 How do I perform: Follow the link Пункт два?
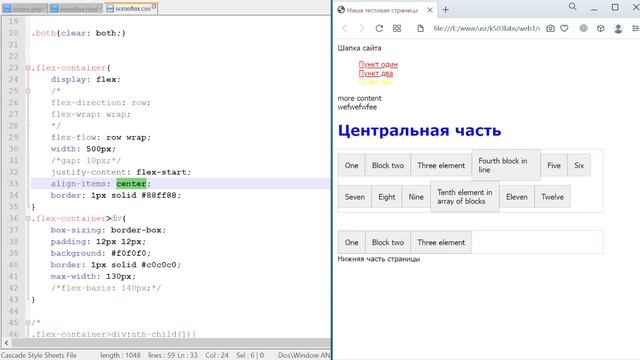pos(376,73)
